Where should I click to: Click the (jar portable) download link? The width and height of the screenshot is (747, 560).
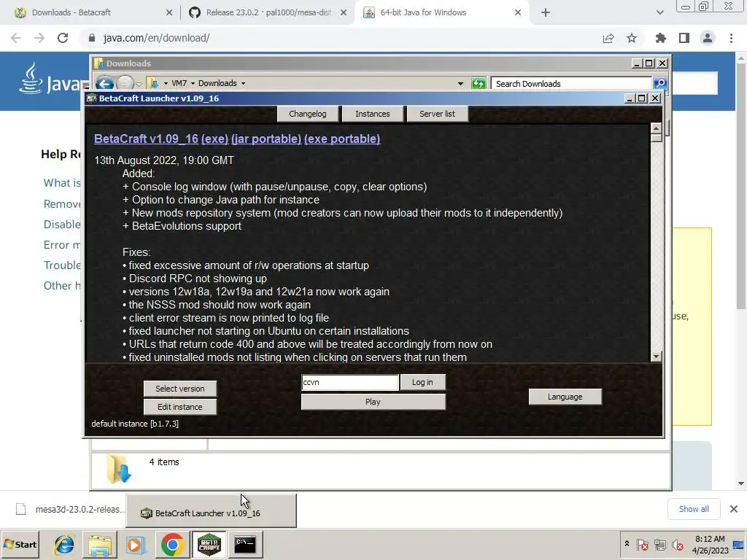pyautogui.click(x=266, y=139)
